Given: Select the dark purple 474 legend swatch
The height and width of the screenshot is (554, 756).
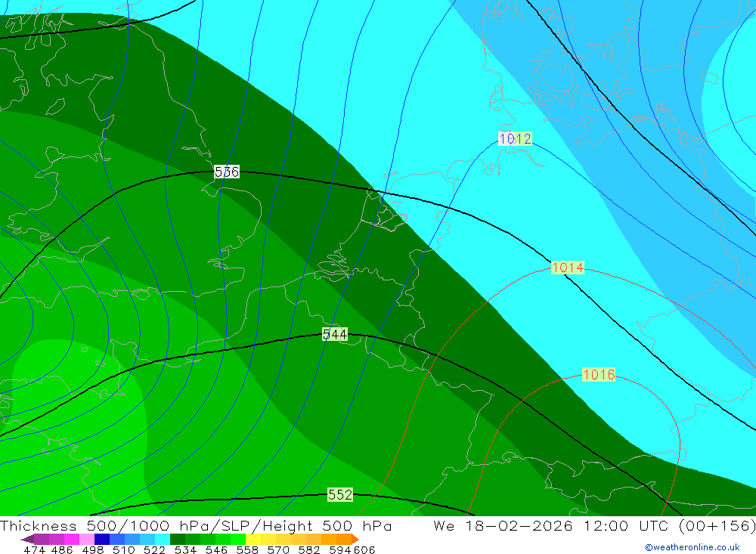Looking at the screenshot, I should (41, 539).
